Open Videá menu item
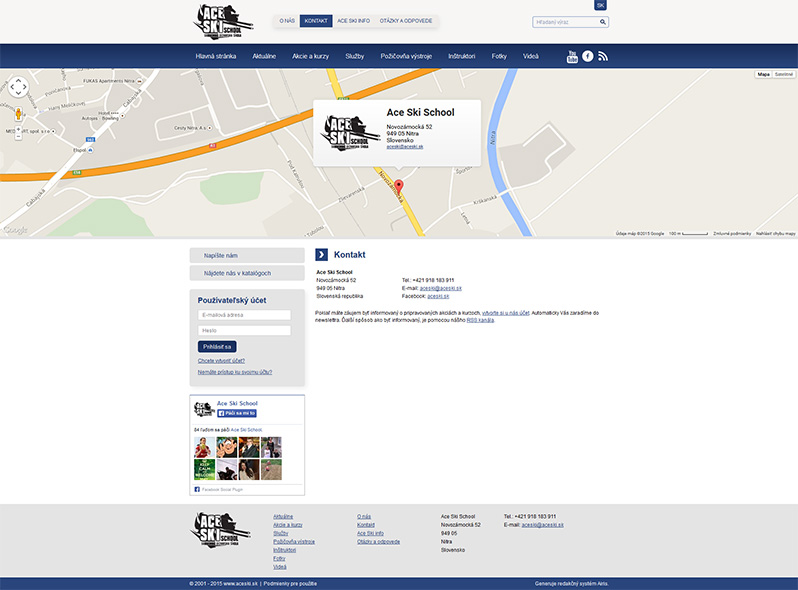Image resolution: width=798 pixels, height=590 pixels. click(531, 57)
